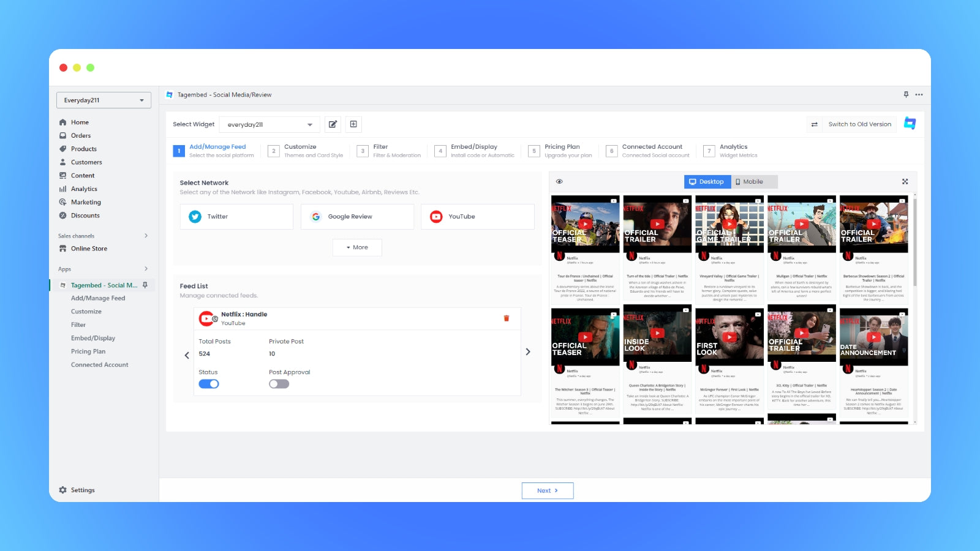
Task: Open Online Store sales channel
Action: 89,249
